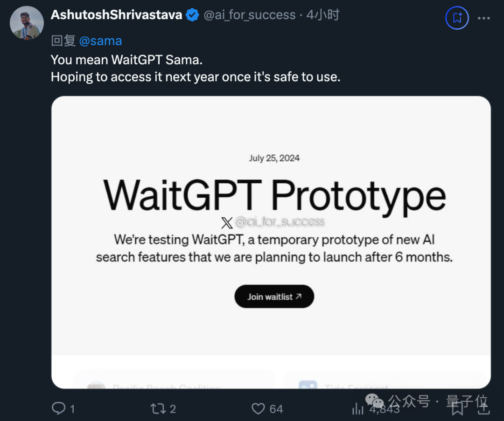The height and width of the screenshot is (421, 504).
Task: Click the blue verified badge icon
Action: click(x=192, y=15)
